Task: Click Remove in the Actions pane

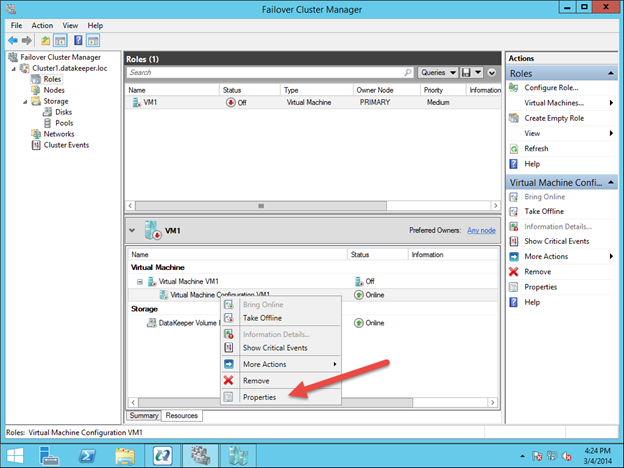Action: point(515,271)
